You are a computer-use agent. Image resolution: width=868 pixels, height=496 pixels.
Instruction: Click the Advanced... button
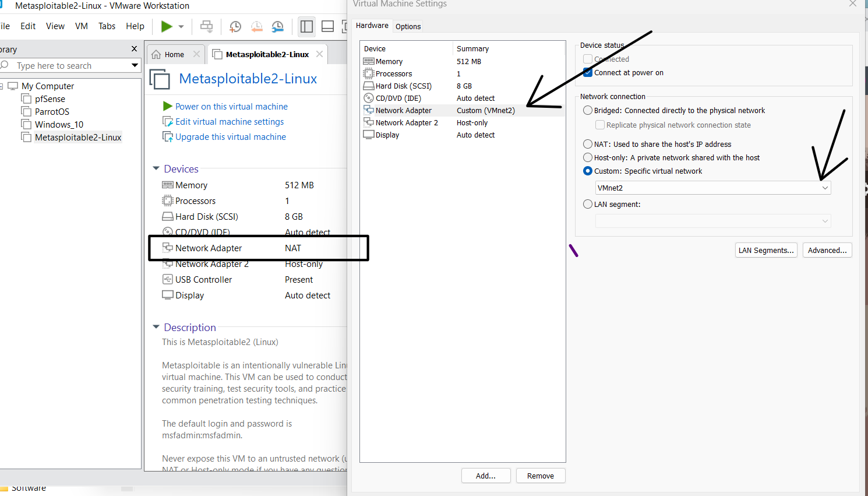click(827, 250)
